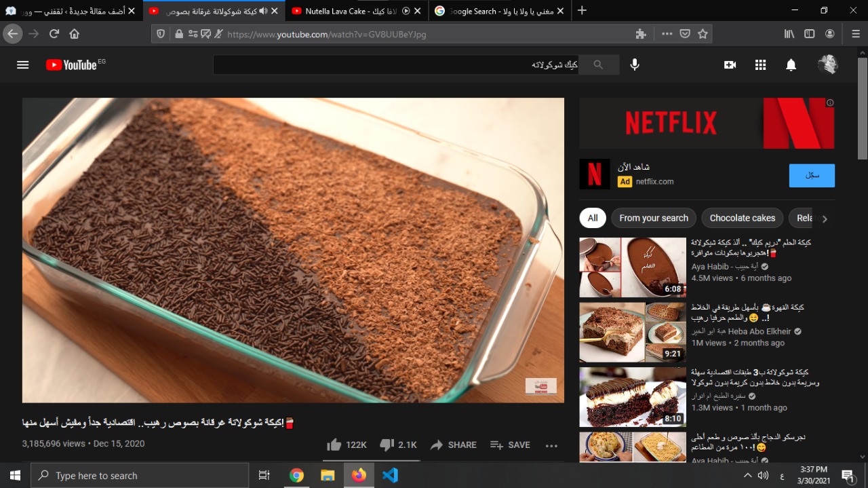Open tracking protection shield panel

pyautogui.click(x=161, y=34)
